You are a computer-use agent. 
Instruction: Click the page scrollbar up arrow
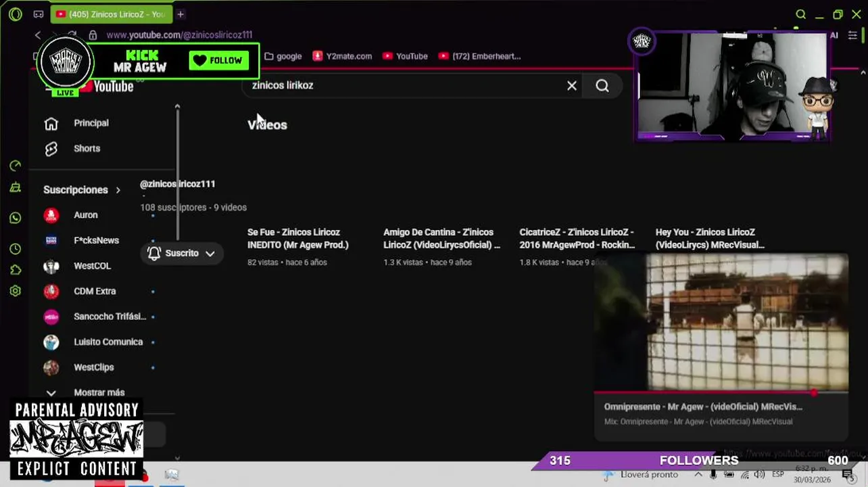[863, 72]
